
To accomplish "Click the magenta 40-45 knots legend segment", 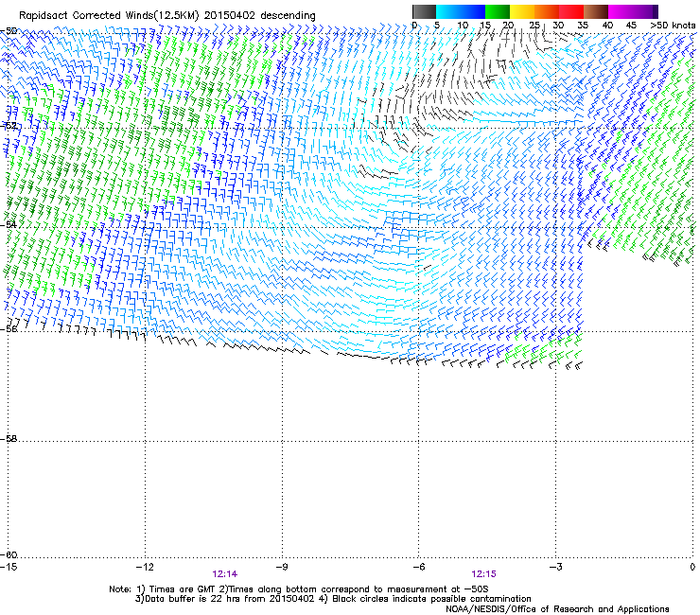I will [x=621, y=11].
